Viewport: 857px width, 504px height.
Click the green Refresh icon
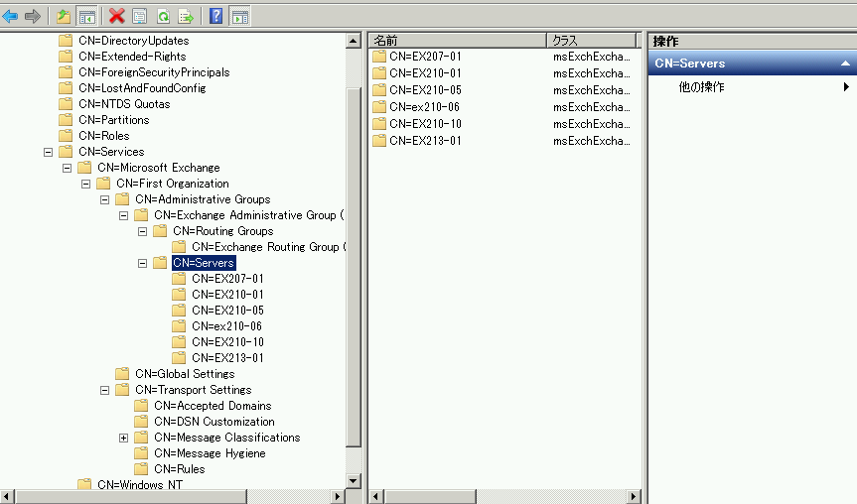[163, 17]
